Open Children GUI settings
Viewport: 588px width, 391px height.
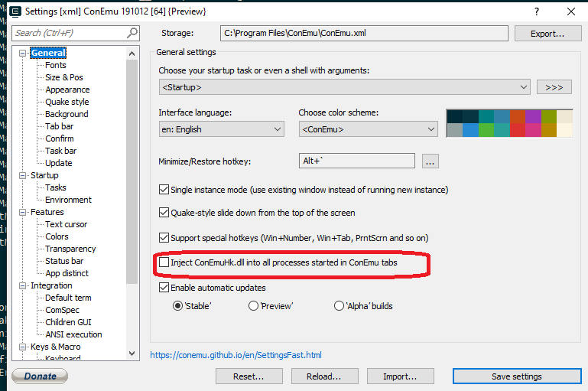(68, 322)
